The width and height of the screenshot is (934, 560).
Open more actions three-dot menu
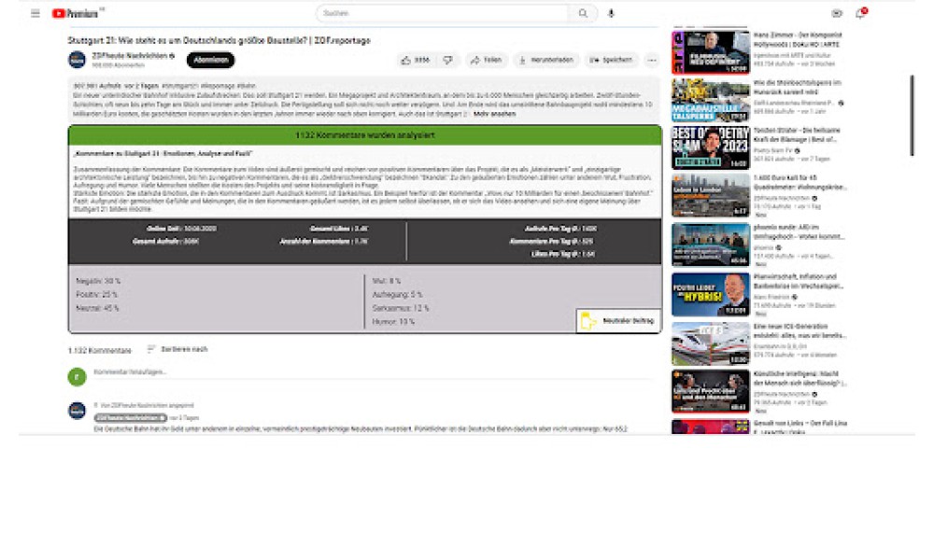(652, 60)
